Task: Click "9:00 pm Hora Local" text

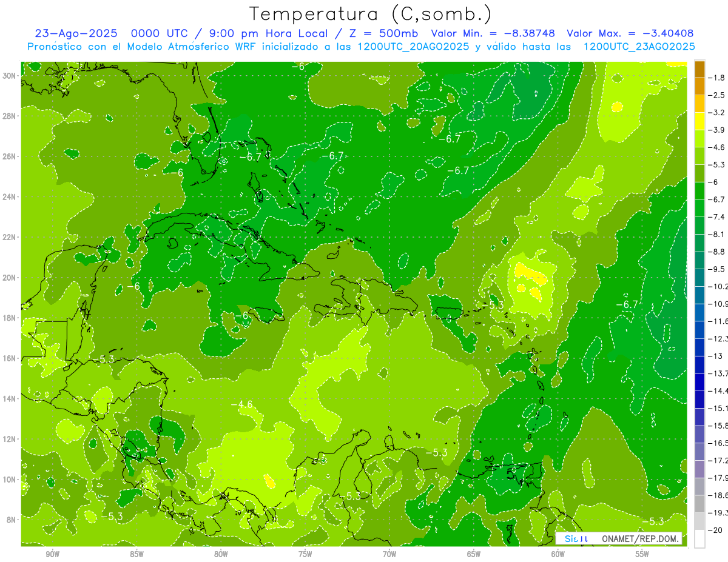Action: coord(268,34)
